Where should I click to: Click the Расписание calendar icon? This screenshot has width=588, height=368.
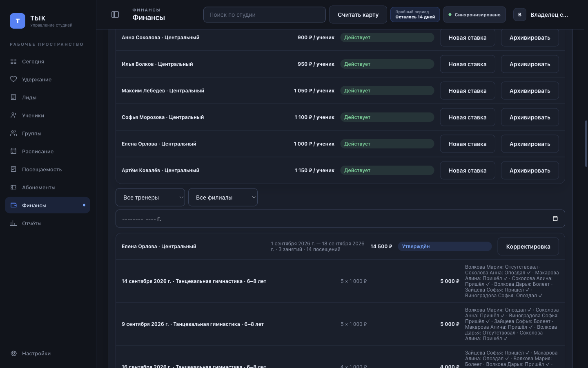13,151
